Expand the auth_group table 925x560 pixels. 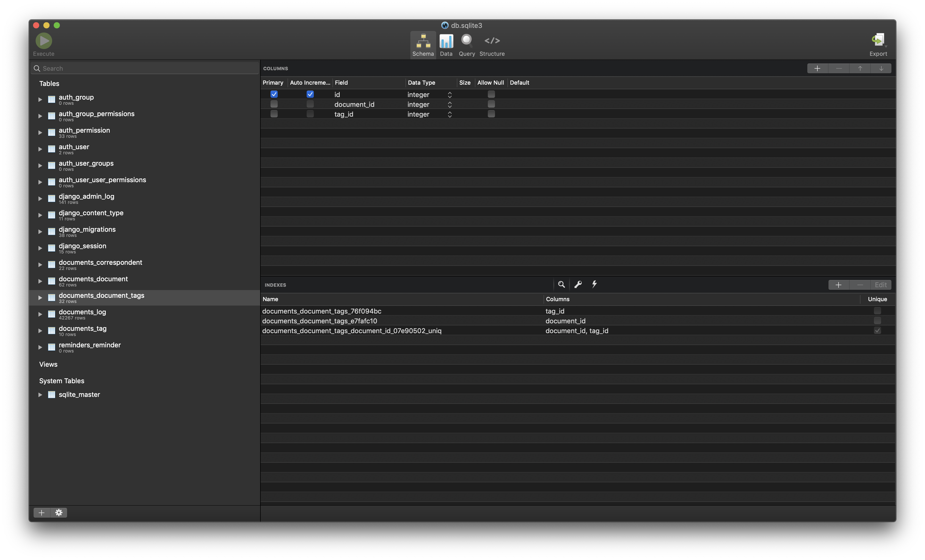click(40, 99)
